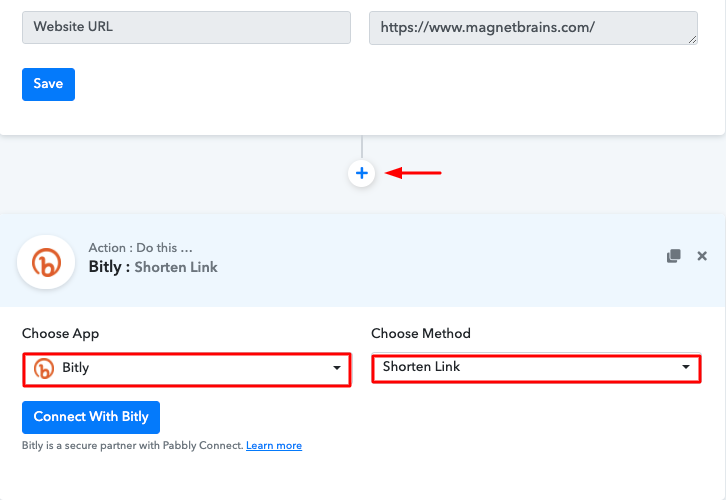Click the "Action : Do this ..." text
This screenshot has height=500, width=726.
[140, 248]
